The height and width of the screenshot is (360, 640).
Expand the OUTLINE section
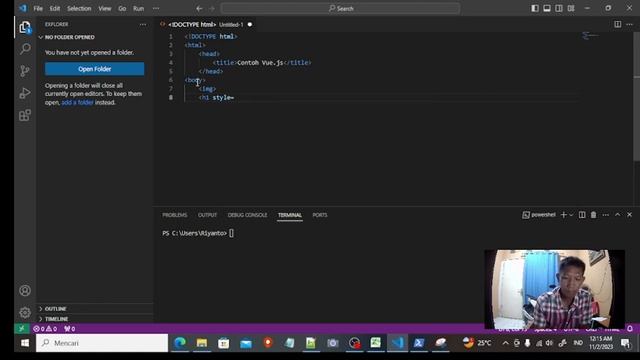pyautogui.click(x=96, y=309)
